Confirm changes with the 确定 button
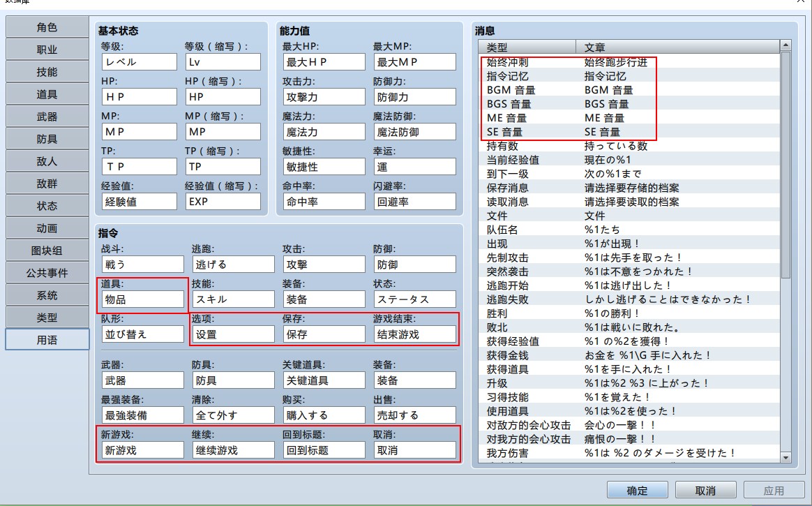Screen dimensions: 812x506 638,490
